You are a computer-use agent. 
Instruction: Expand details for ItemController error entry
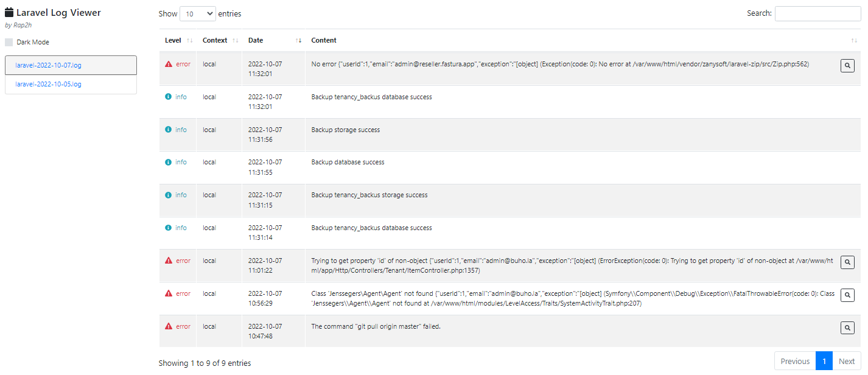pos(847,262)
